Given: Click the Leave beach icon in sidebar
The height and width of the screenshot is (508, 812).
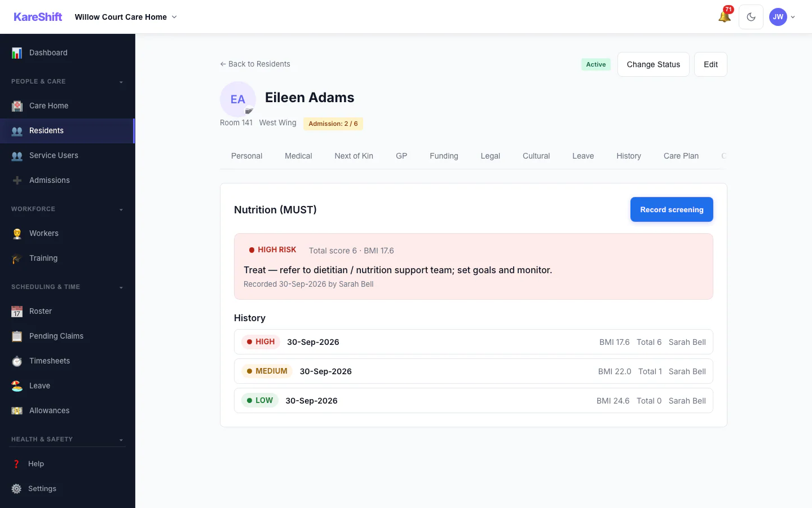Looking at the screenshot, I should click(17, 386).
